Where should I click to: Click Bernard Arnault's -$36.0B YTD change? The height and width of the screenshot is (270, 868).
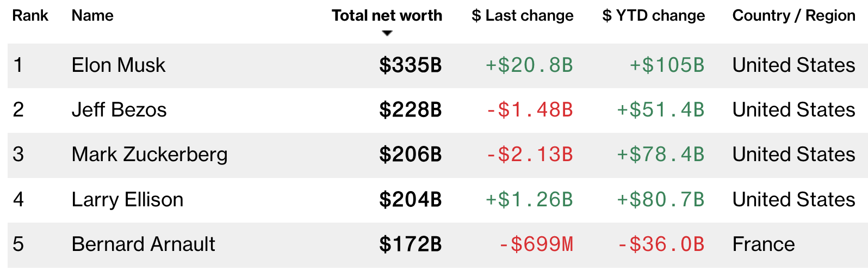[x=661, y=244]
